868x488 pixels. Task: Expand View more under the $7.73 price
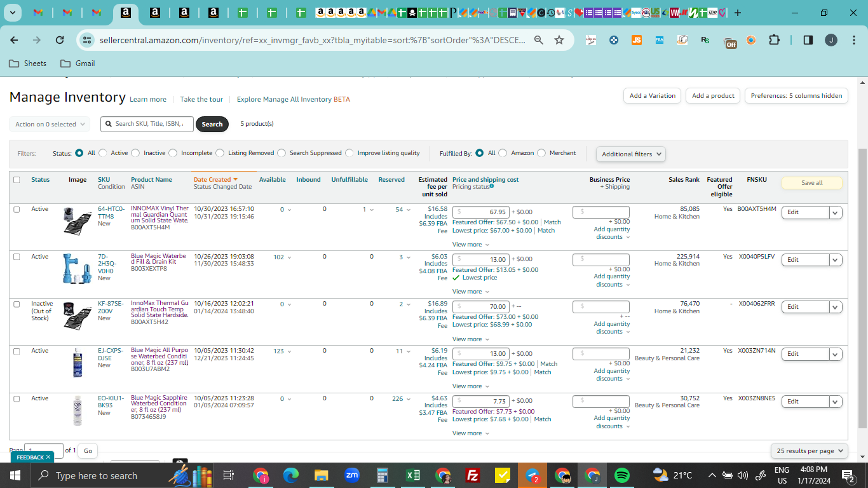coord(471,433)
